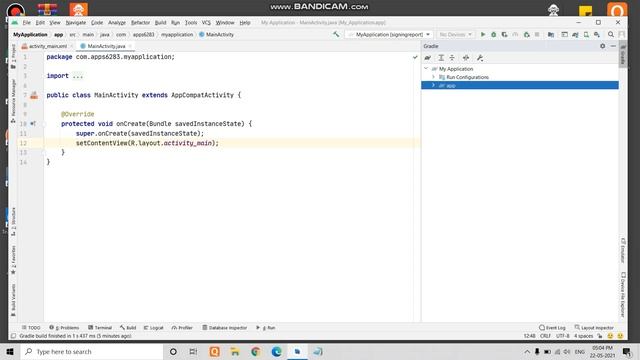This screenshot has height=360, width=640.
Task: Click the Windows Start button
Action: point(10,351)
